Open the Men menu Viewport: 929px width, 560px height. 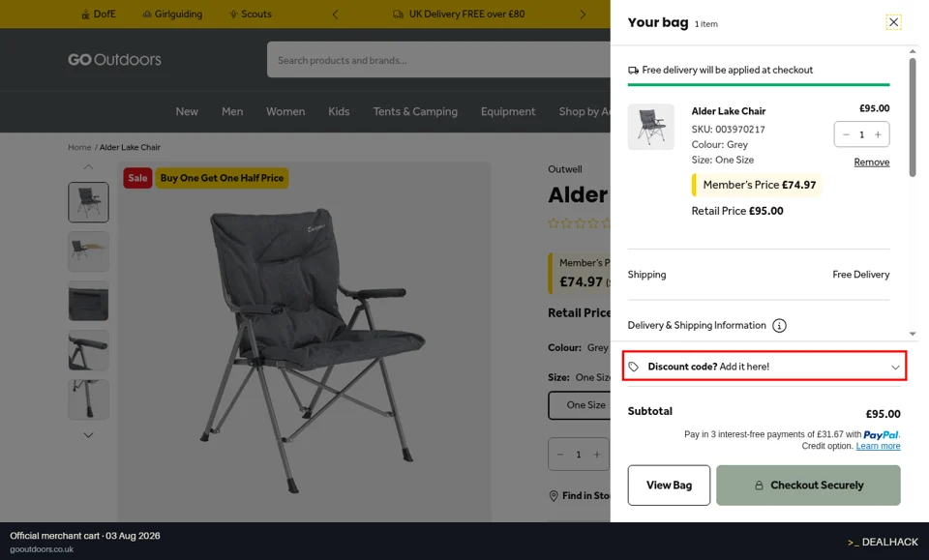[232, 111]
